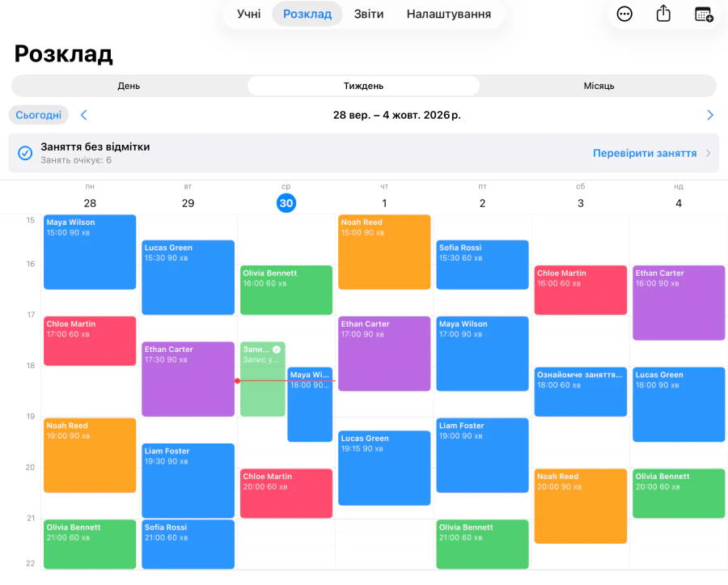Open Liam Foster 19:30 lesson on Tuesday
Viewport: 728px width, 585px height.
[x=188, y=481]
